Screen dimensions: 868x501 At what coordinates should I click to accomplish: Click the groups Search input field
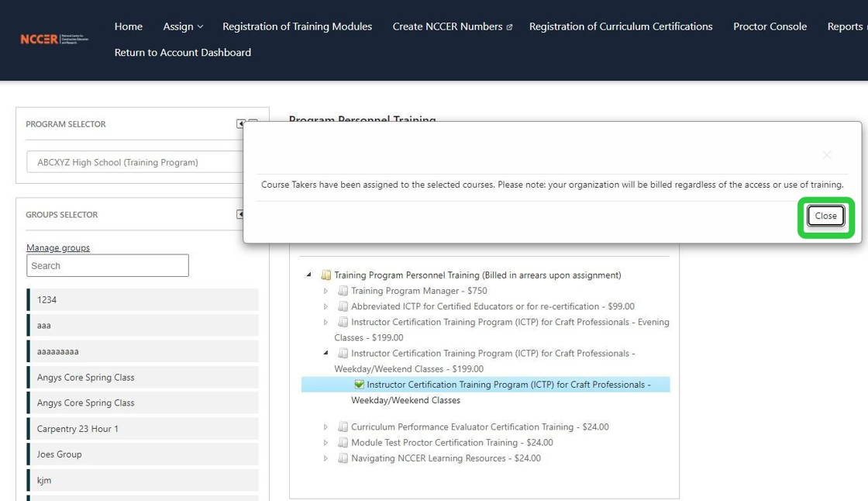(x=108, y=266)
